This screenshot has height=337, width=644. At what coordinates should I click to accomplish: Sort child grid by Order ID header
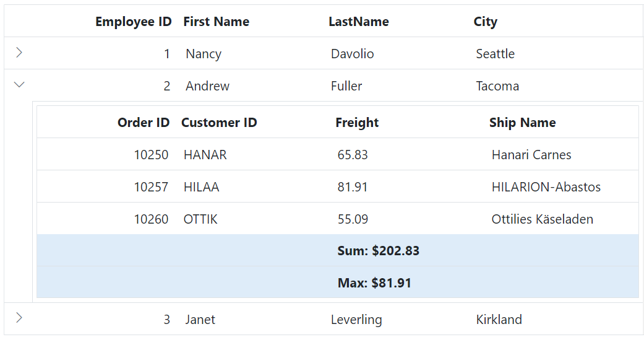(143, 123)
